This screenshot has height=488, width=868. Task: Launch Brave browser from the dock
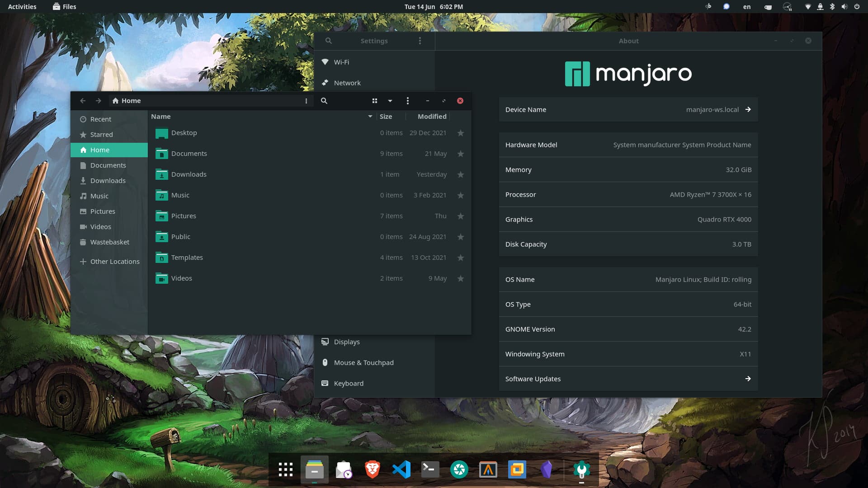coord(372,469)
